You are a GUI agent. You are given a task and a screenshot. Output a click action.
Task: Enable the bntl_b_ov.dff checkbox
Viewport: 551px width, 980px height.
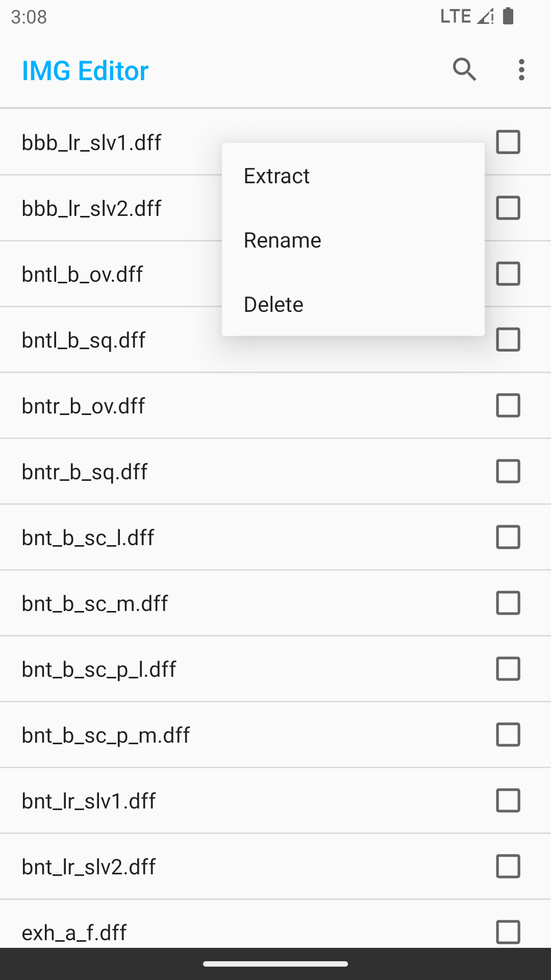pyautogui.click(x=508, y=274)
